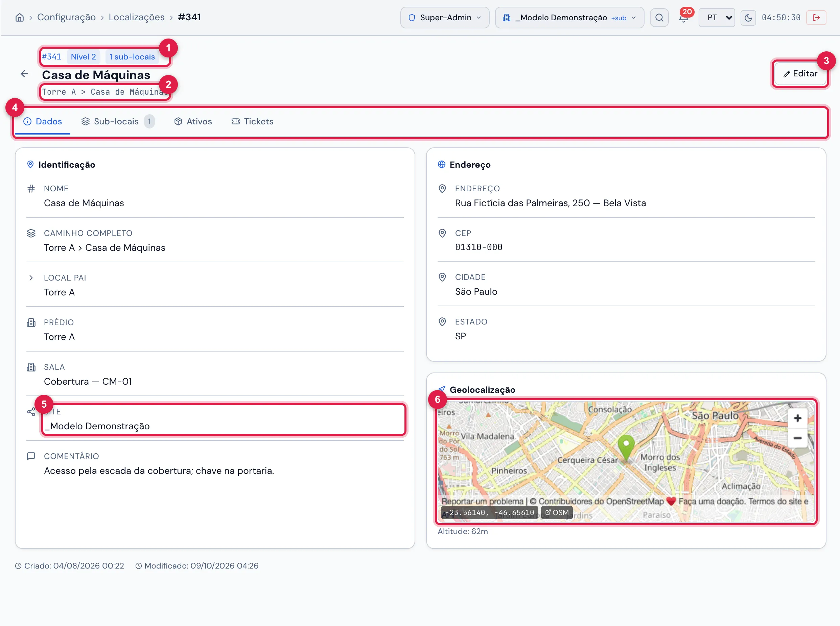The image size is (840, 626).
Task: Click the Editar button
Action: pyautogui.click(x=800, y=74)
